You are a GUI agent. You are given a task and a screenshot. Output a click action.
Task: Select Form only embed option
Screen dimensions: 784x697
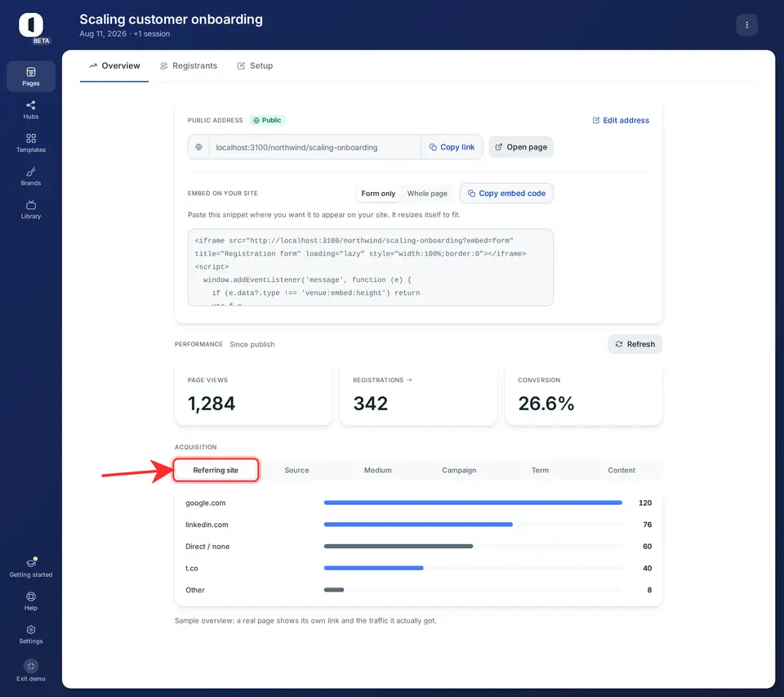(x=378, y=194)
